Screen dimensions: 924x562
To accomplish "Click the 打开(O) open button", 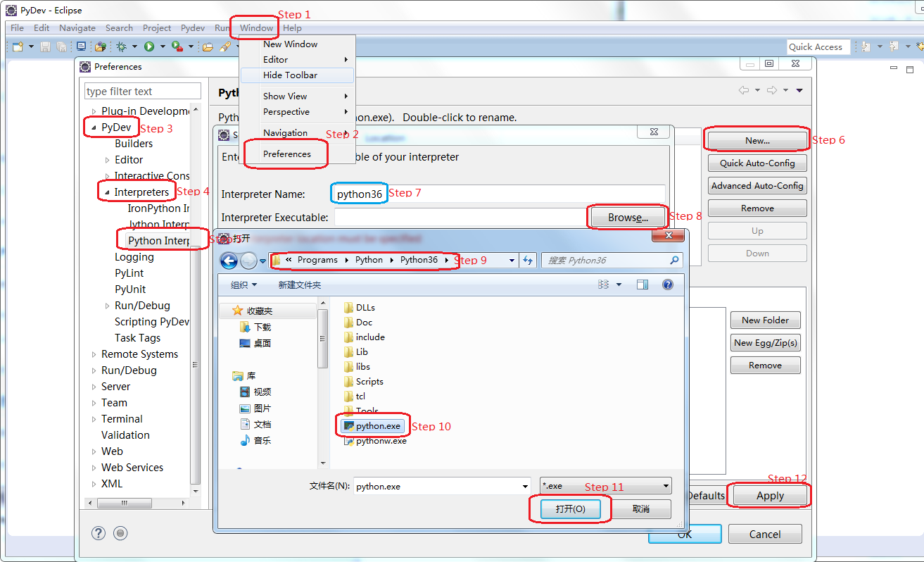I will pos(570,508).
